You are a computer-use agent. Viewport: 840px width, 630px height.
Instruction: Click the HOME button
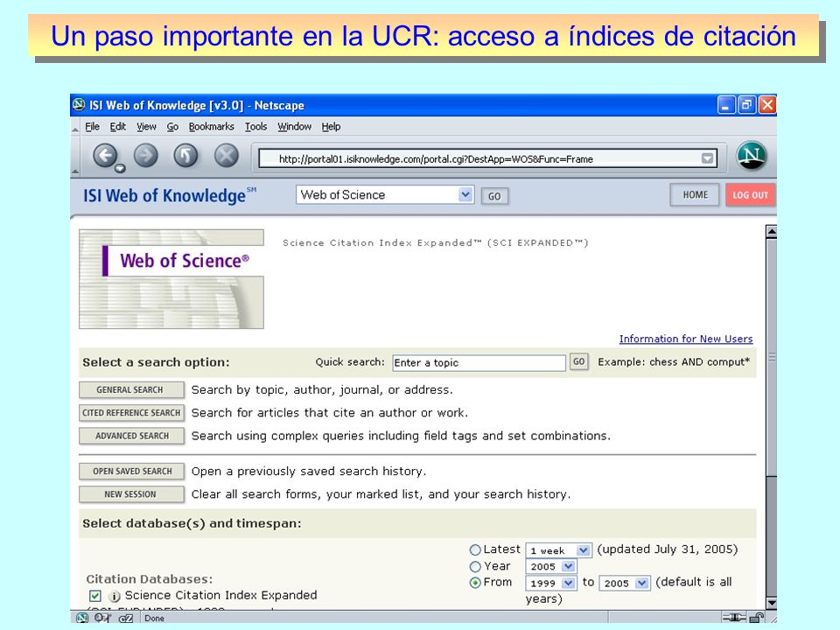pos(695,195)
